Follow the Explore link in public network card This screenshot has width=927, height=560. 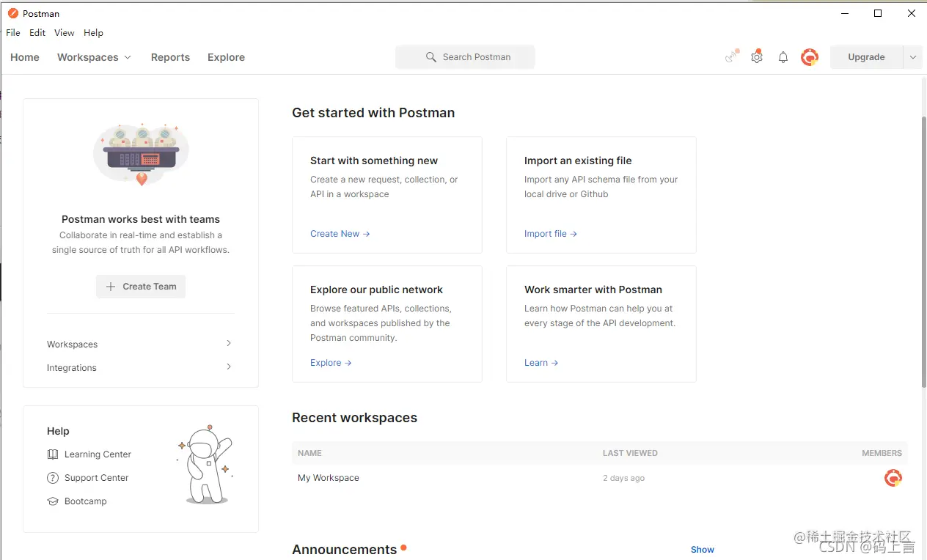pos(331,363)
